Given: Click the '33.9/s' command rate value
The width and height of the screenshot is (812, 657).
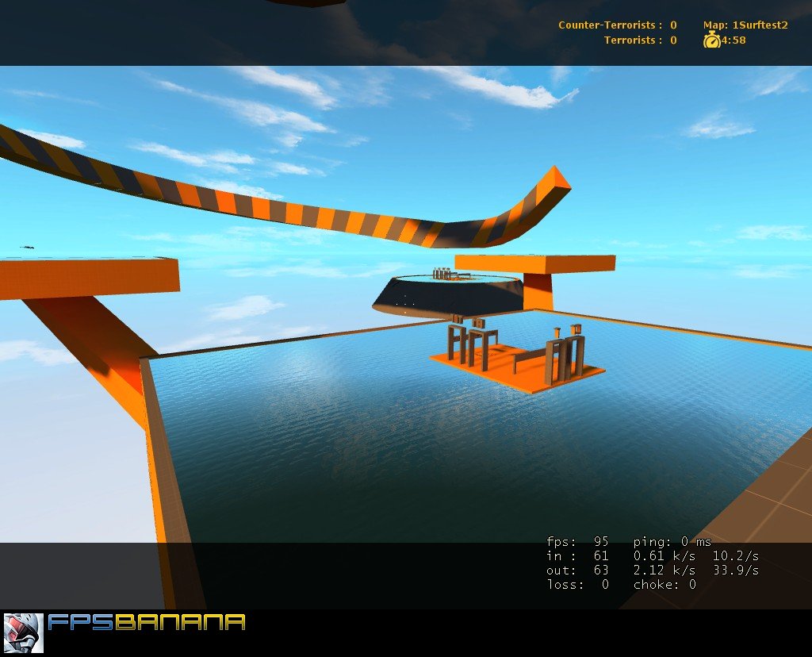Looking at the screenshot, I should [x=736, y=571].
